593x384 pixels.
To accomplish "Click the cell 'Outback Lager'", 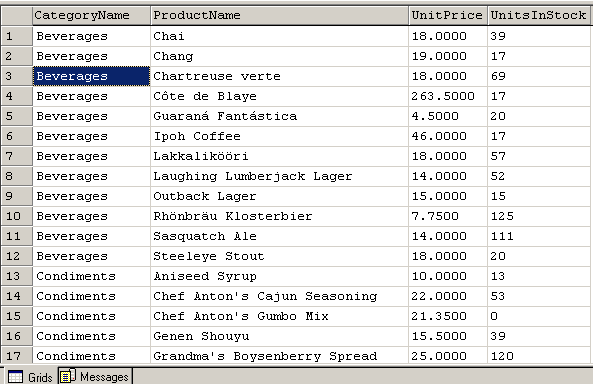I will (x=279, y=196).
